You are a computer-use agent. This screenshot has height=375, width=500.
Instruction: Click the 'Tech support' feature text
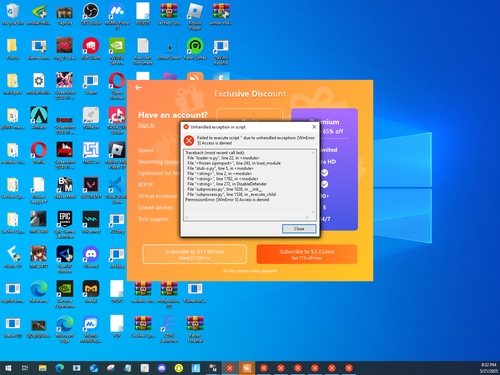(153, 219)
